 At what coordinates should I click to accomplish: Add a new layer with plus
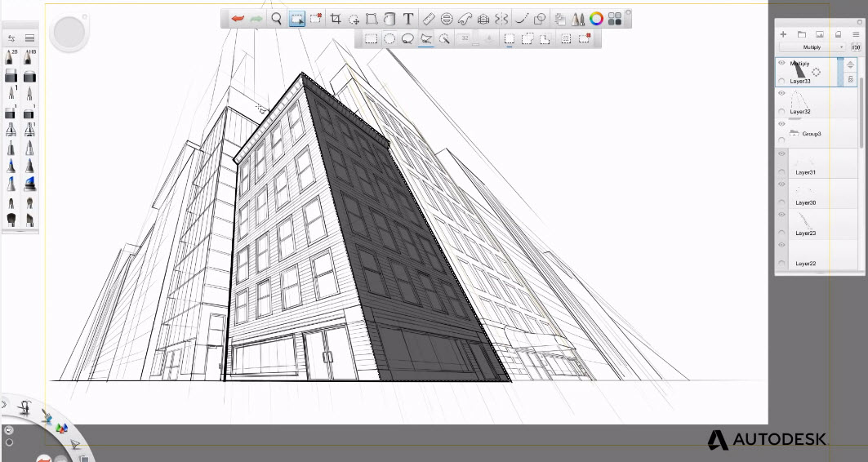point(783,34)
